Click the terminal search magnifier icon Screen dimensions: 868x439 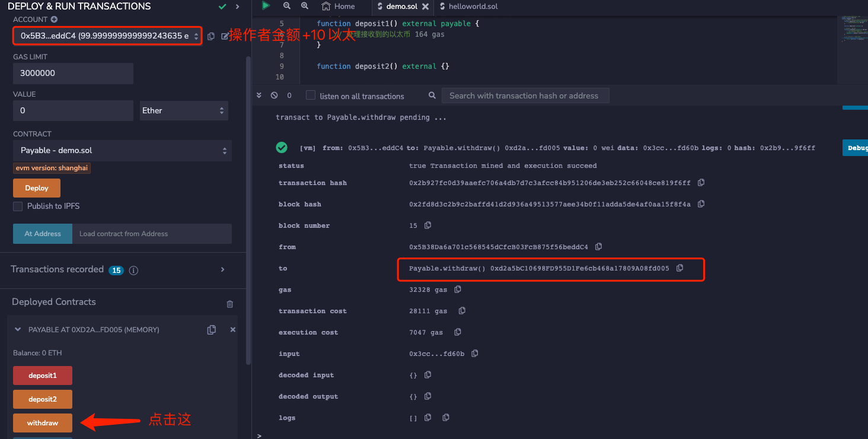tap(432, 96)
